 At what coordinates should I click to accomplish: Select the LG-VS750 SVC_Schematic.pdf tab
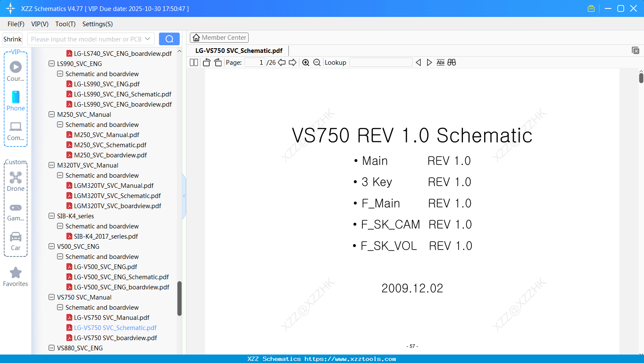(239, 50)
